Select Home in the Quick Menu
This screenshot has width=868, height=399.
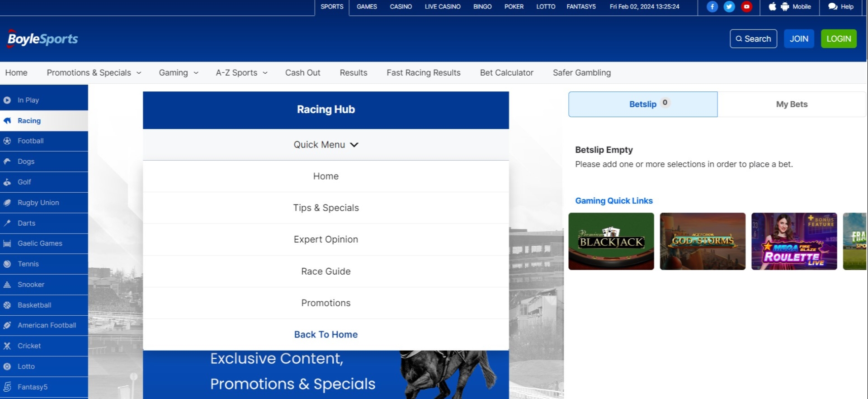(326, 176)
